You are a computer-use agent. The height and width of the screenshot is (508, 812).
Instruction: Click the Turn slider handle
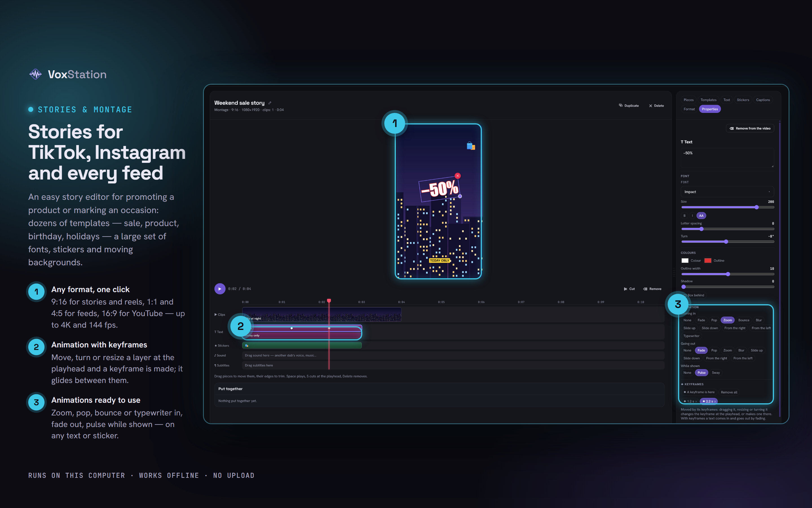726,242
